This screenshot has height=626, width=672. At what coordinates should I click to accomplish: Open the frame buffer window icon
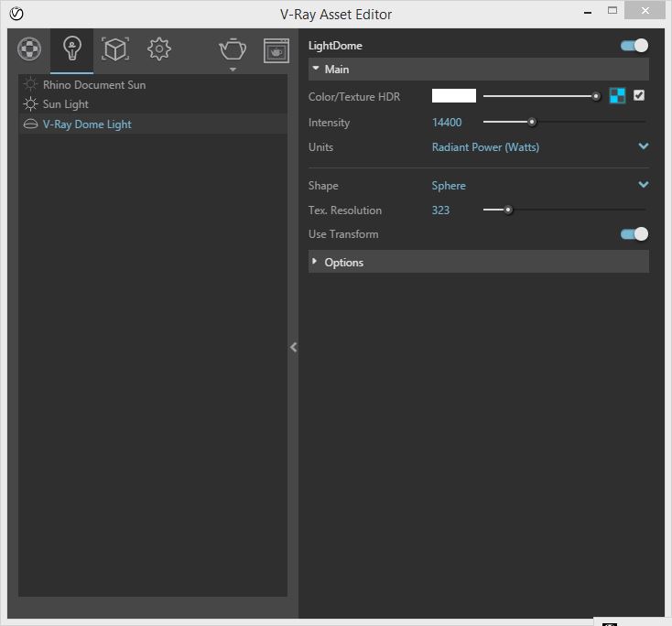pos(276,50)
